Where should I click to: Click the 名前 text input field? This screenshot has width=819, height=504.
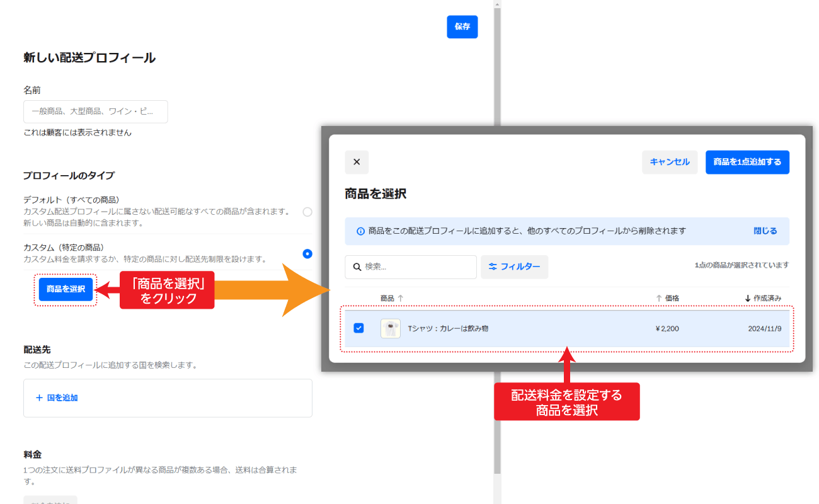(x=94, y=112)
